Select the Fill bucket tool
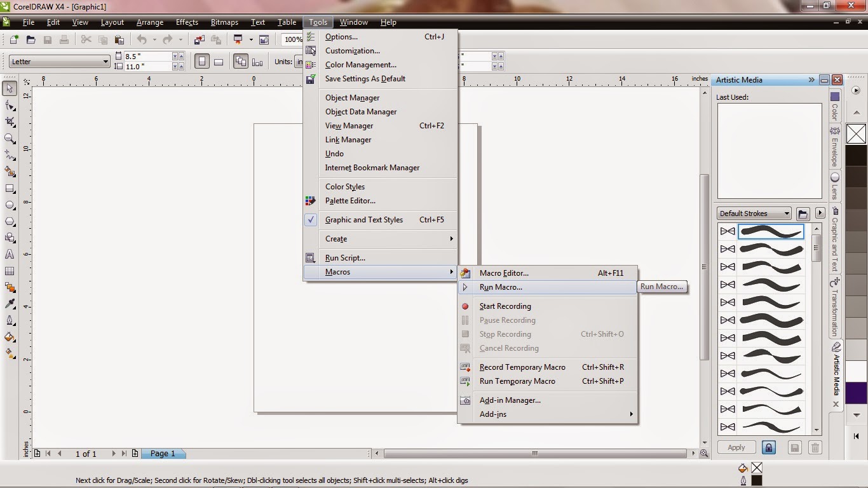Image resolution: width=868 pixels, height=488 pixels. 10,337
